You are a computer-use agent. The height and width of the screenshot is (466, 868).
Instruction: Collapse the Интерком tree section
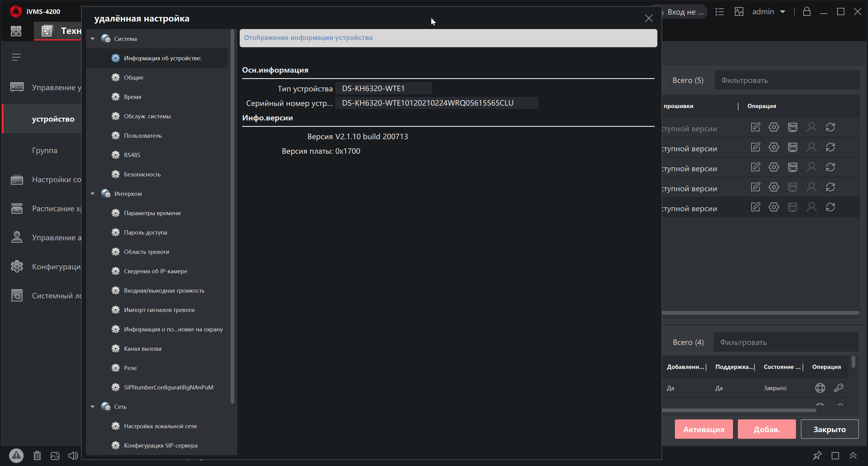pyautogui.click(x=93, y=194)
